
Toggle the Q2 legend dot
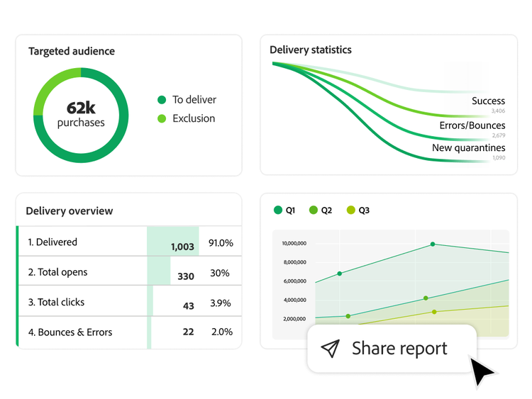313,210
